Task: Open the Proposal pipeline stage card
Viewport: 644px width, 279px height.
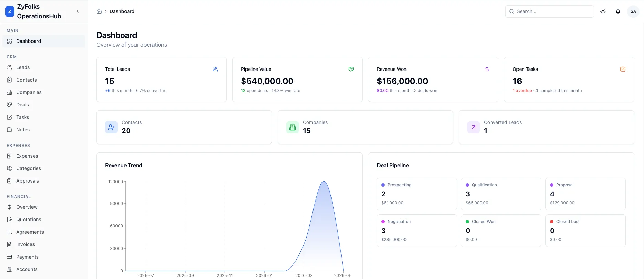Action: click(x=586, y=194)
